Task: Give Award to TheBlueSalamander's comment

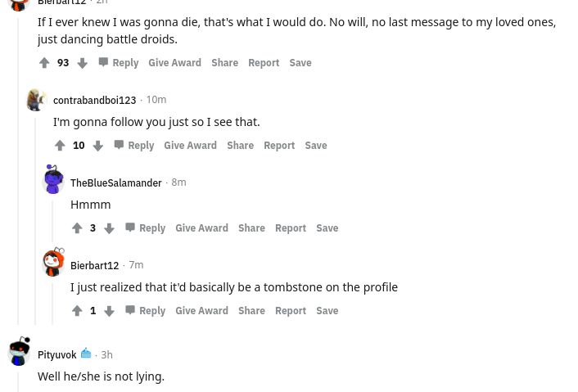Action: 201,228
